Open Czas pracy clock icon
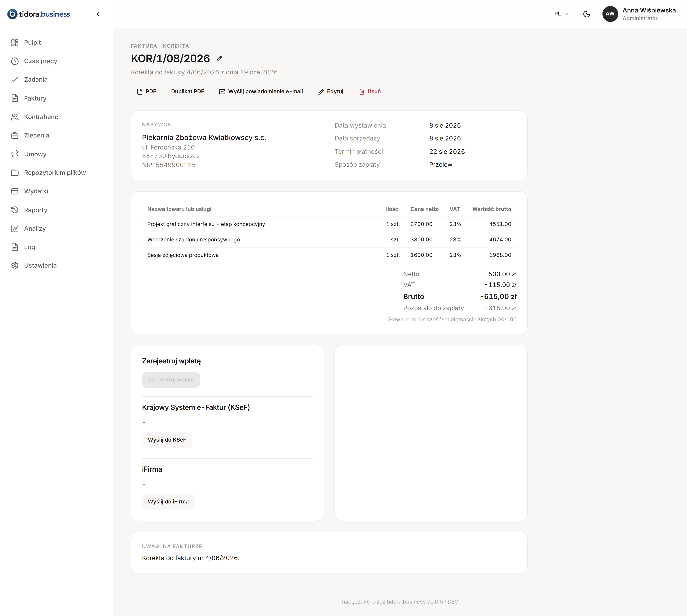The image size is (687, 616). pyautogui.click(x=15, y=61)
